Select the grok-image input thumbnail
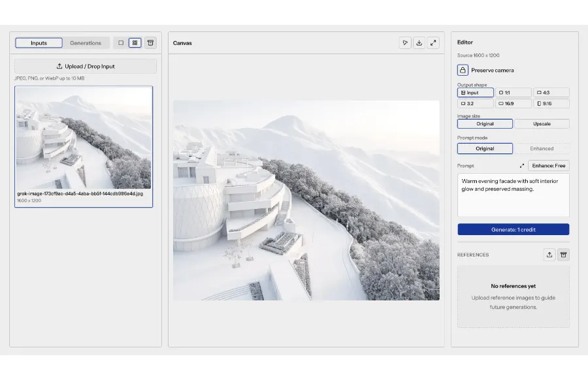This screenshot has width=588, height=369. point(84,147)
